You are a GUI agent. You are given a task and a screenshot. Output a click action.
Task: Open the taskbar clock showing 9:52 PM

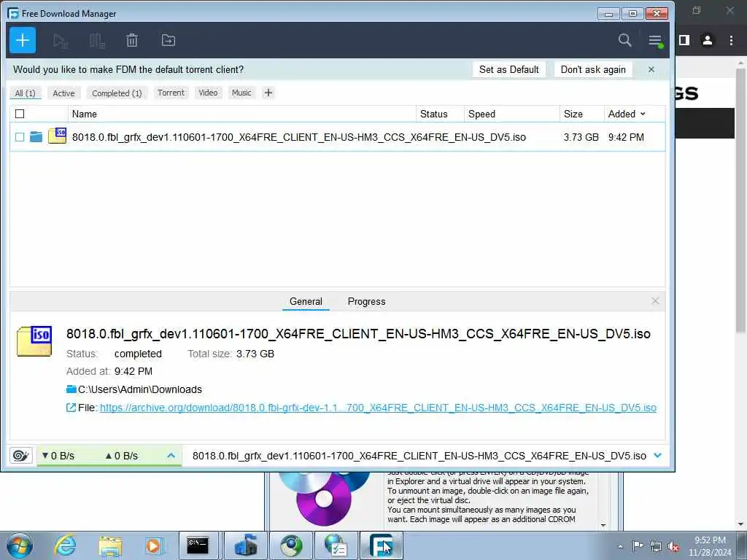(710, 546)
